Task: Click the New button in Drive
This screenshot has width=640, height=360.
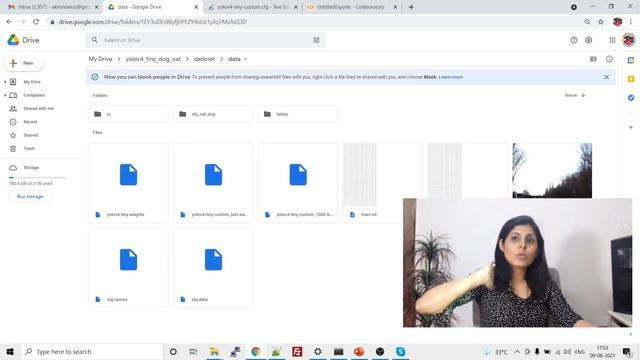Action: [24, 63]
